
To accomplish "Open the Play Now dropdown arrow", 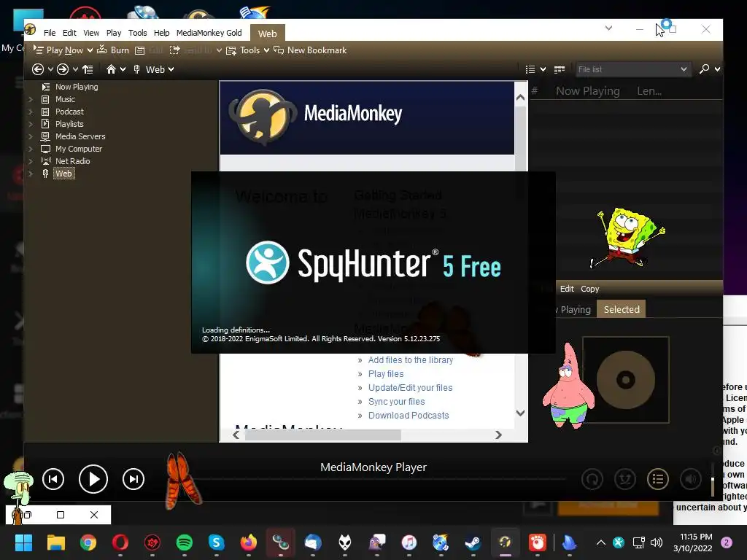I will 90,50.
